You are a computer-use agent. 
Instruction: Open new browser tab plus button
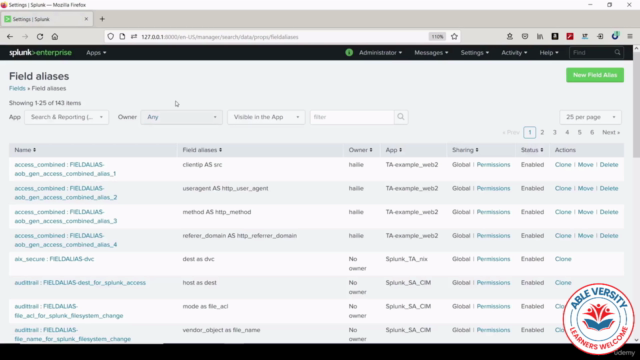(x=102, y=19)
